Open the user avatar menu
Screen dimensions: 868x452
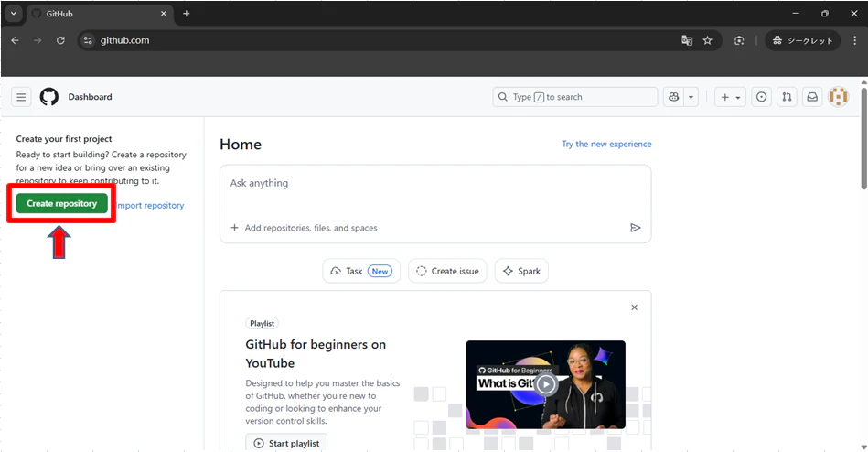click(x=838, y=97)
